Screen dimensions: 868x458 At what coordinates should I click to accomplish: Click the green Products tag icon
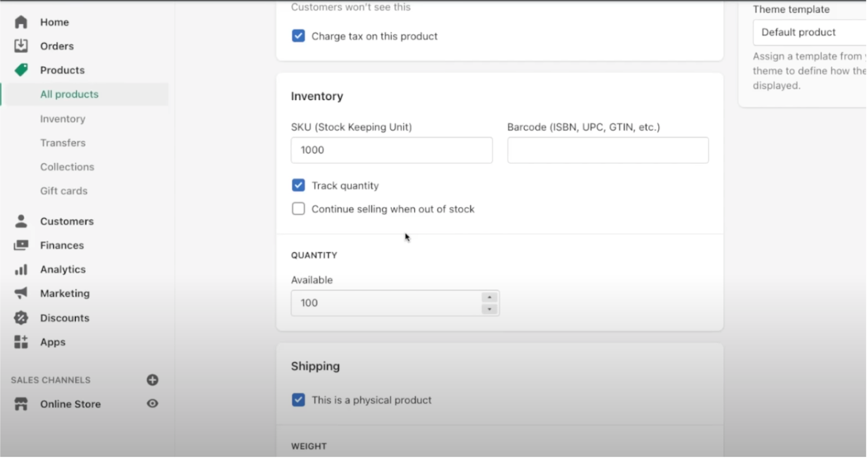pyautogui.click(x=21, y=70)
